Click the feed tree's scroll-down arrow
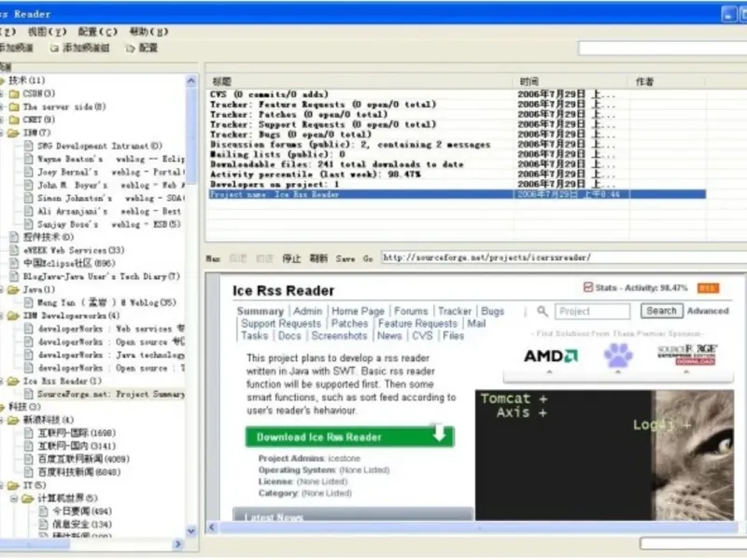Viewport: 747px width, 560px height. [x=191, y=531]
